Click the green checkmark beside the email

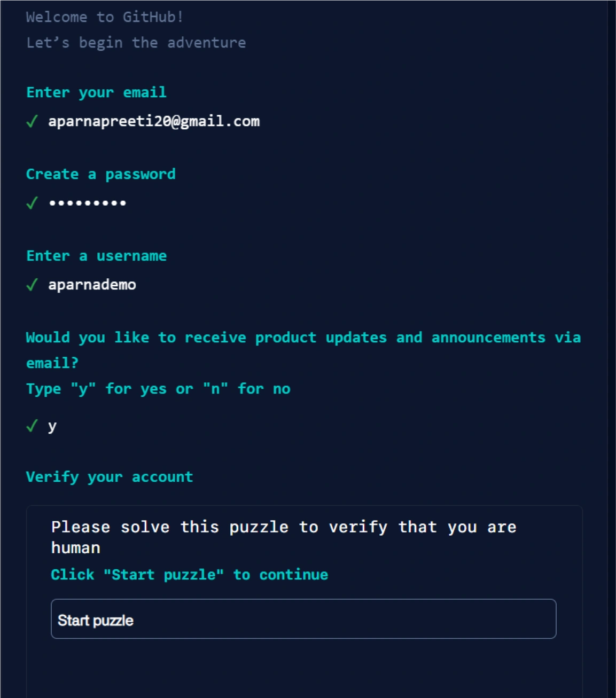pos(32,122)
